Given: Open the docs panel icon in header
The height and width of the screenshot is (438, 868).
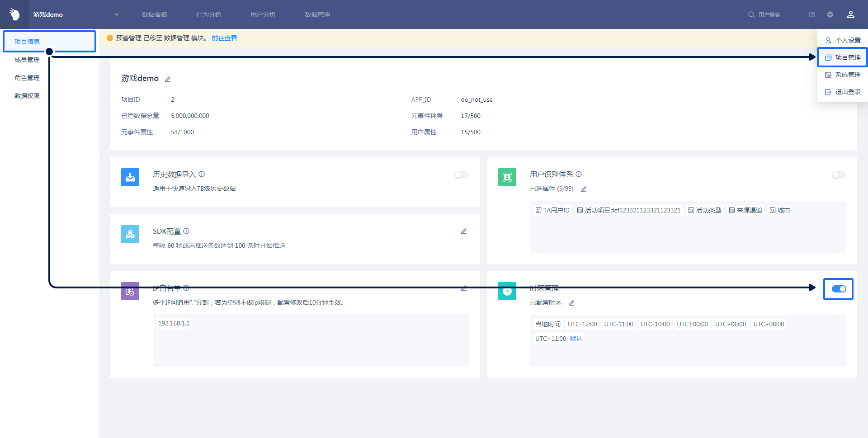Looking at the screenshot, I should pos(812,14).
